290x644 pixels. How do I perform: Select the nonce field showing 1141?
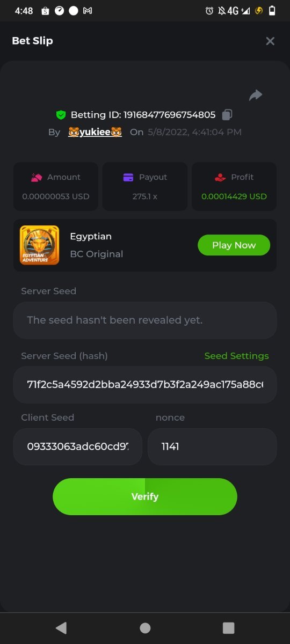pyautogui.click(x=212, y=447)
